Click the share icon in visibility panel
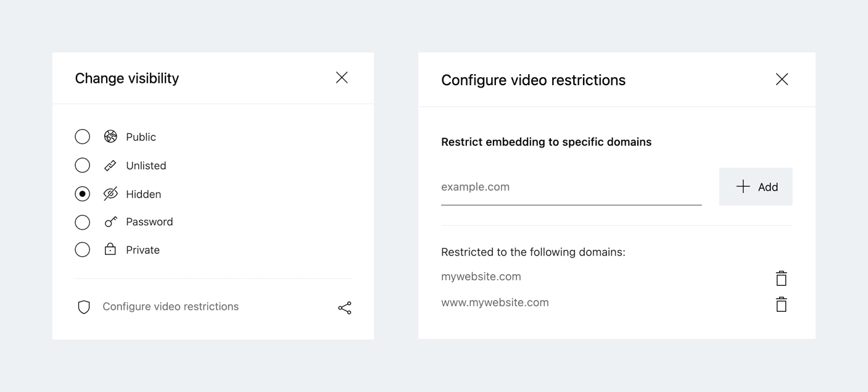 tap(345, 307)
